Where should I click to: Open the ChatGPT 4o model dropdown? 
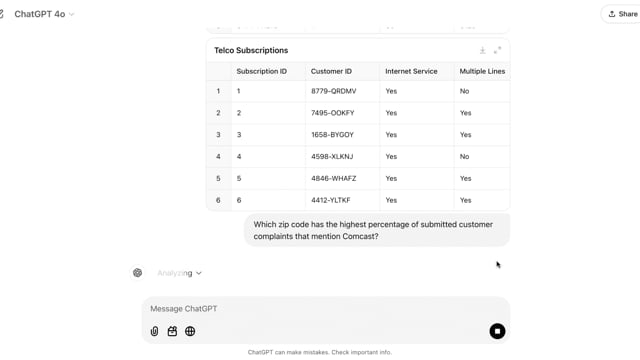(x=44, y=14)
